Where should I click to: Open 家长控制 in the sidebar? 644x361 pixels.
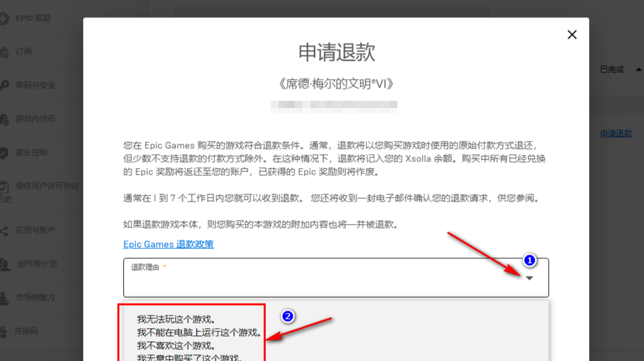(x=32, y=152)
